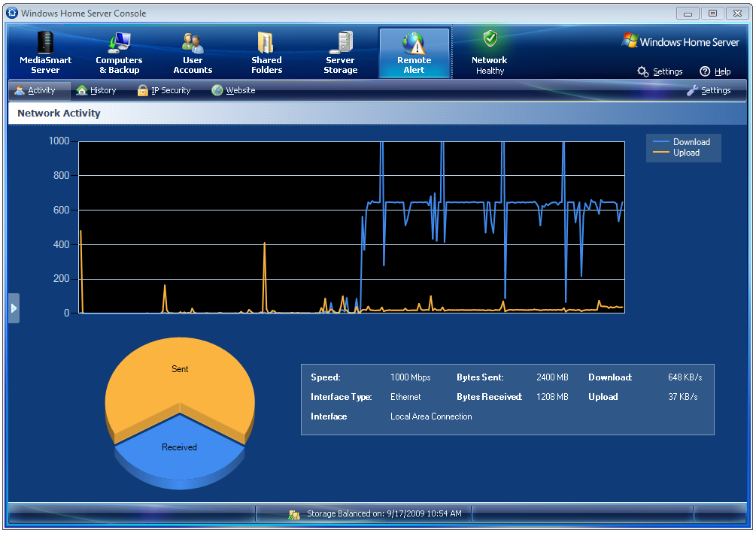This screenshot has height=533, width=756.
Task: Click 'Local Area Connection' interface value
Action: click(431, 417)
